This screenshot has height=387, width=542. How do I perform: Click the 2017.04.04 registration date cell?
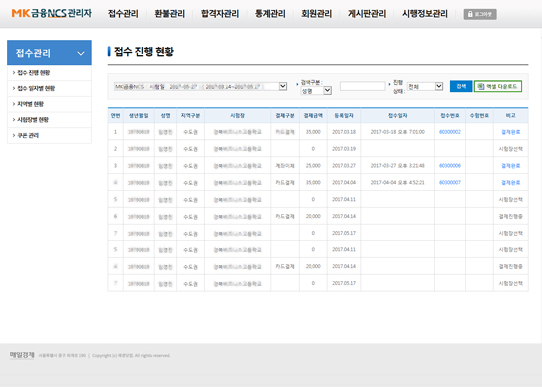click(344, 182)
